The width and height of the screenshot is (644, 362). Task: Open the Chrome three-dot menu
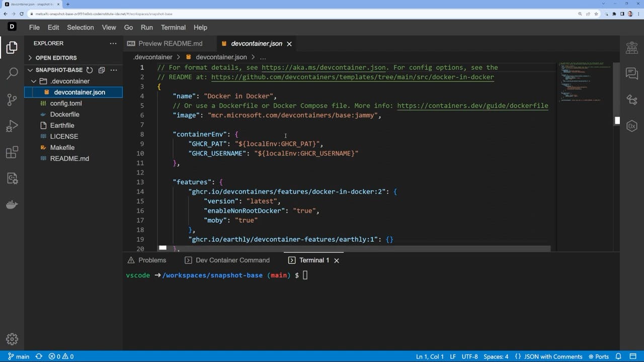point(638,14)
